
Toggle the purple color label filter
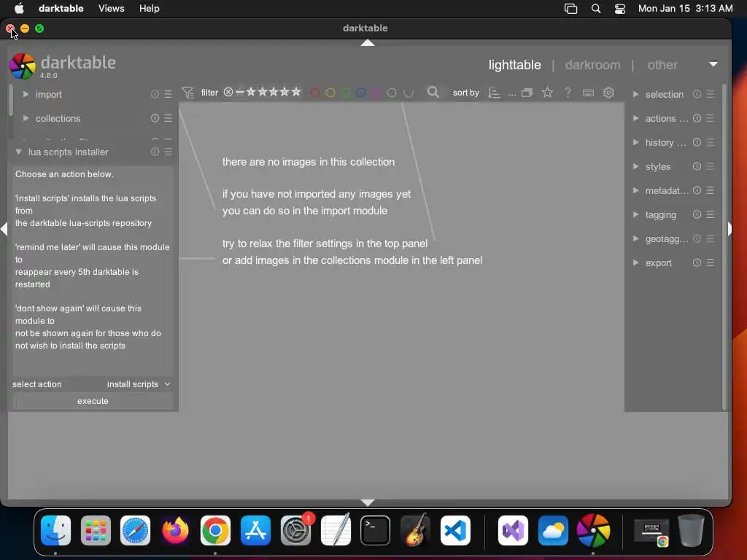coord(376,93)
